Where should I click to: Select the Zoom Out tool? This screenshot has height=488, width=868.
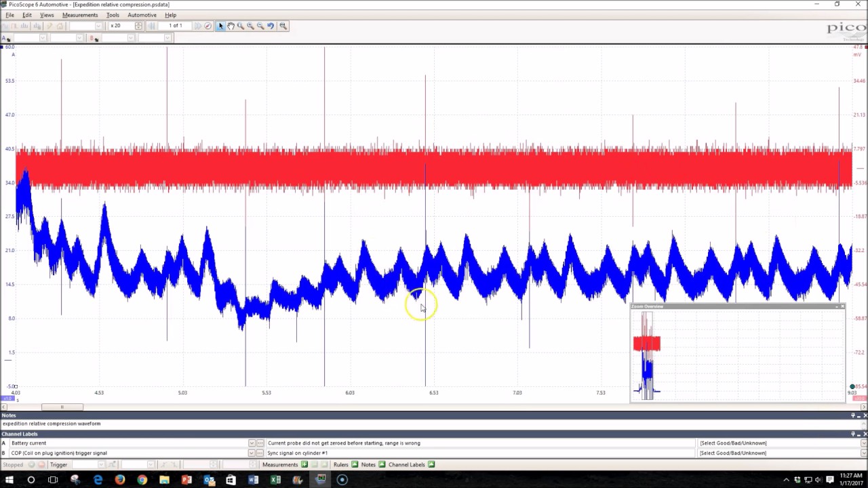(261, 26)
